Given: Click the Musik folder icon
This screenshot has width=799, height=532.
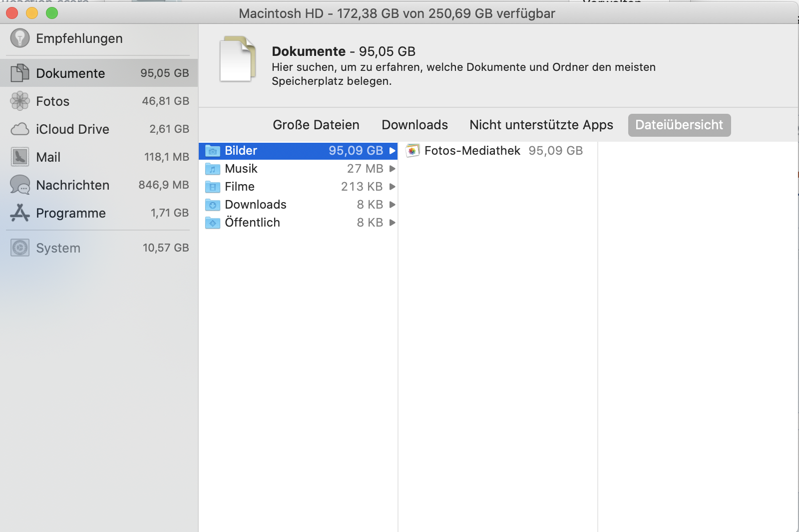Looking at the screenshot, I should click(213, 169).
